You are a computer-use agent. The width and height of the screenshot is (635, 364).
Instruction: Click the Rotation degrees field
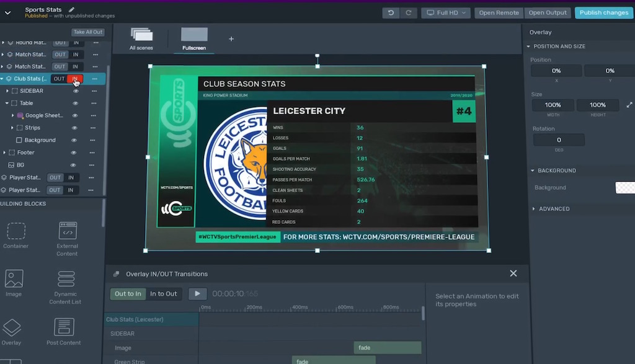[559, 140]
